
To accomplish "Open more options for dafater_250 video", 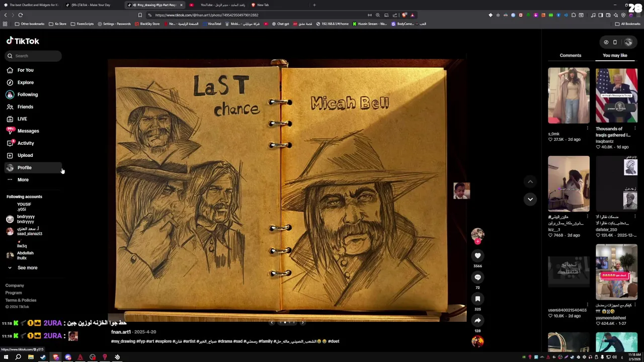I will pos(635,217).
